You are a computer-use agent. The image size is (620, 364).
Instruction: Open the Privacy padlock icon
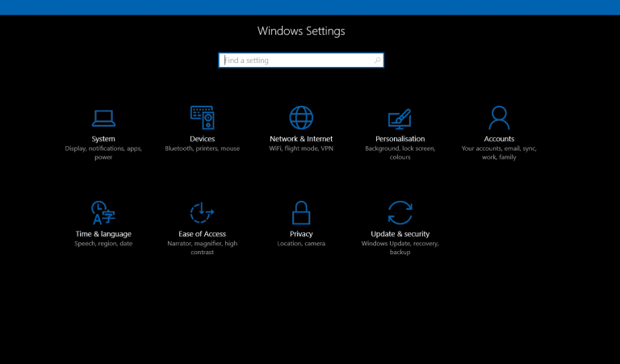[x=301, y=212]
